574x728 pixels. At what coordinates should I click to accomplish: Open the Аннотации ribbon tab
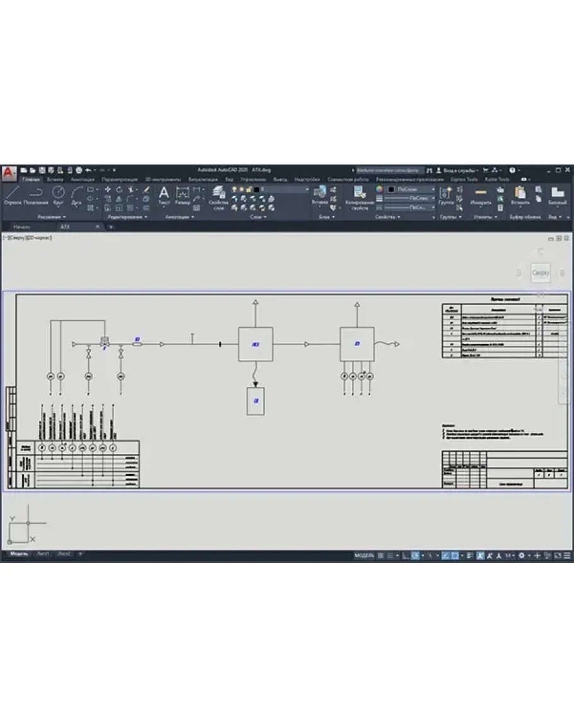tap(82, 179)
